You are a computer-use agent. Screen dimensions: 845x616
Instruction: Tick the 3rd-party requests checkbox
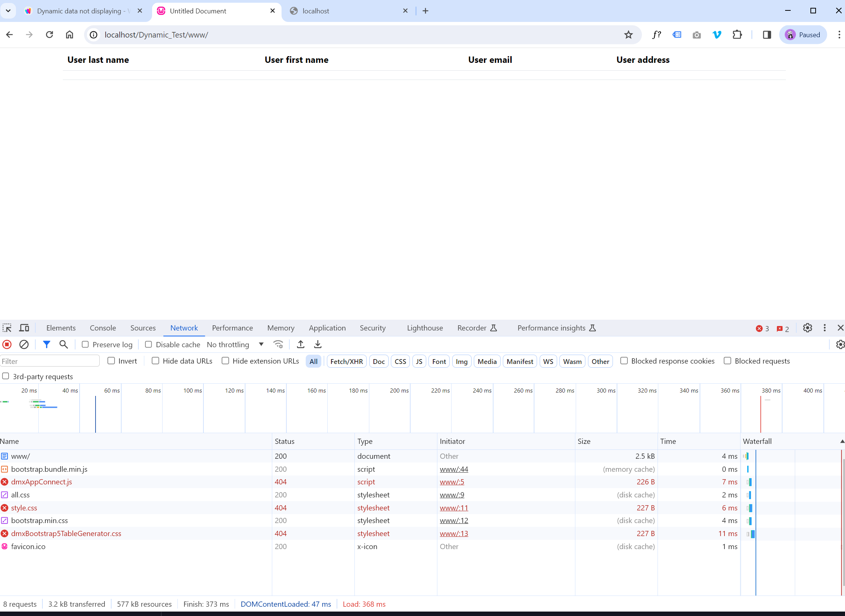(6, 376)
